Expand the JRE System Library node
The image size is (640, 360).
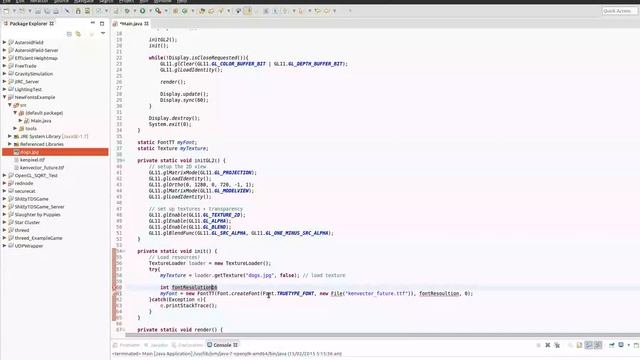pos(10,136)
